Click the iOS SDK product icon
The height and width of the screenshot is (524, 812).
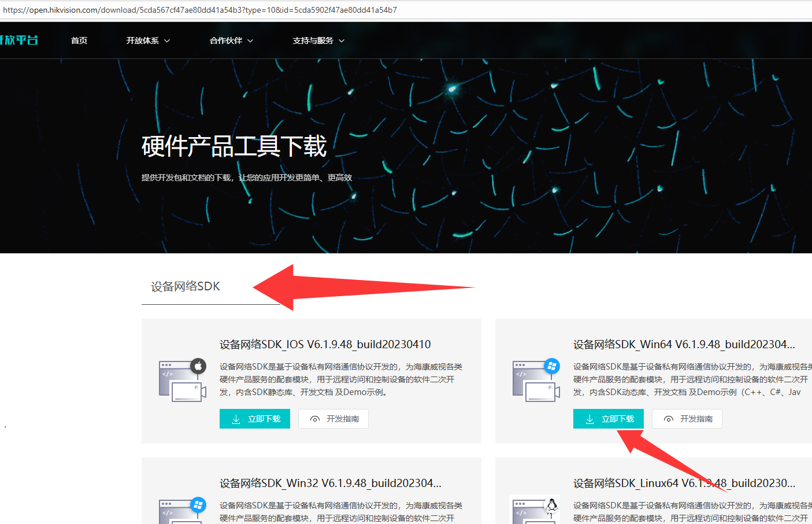point(182,380)
